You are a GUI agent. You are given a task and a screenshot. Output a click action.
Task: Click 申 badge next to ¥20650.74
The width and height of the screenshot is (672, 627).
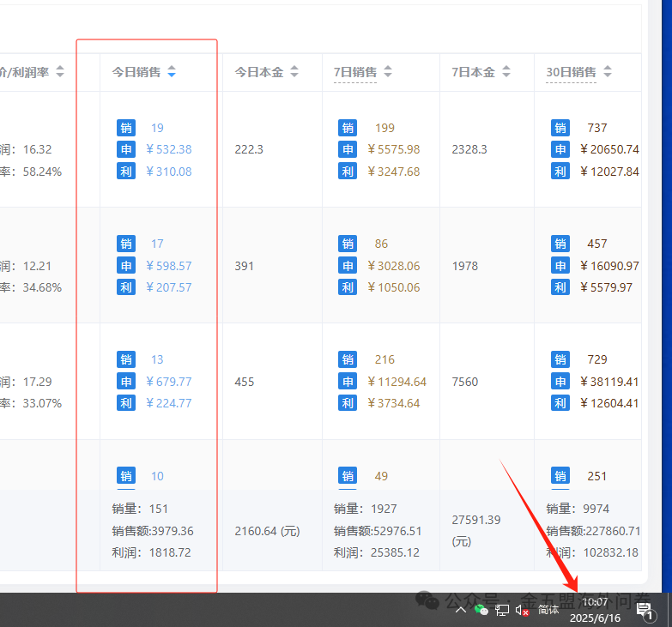(560, 149)
